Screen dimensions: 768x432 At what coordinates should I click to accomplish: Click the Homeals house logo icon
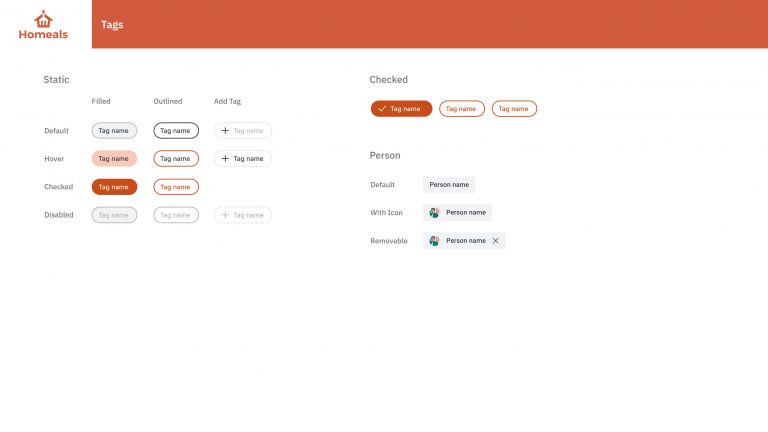pos(43,19)
